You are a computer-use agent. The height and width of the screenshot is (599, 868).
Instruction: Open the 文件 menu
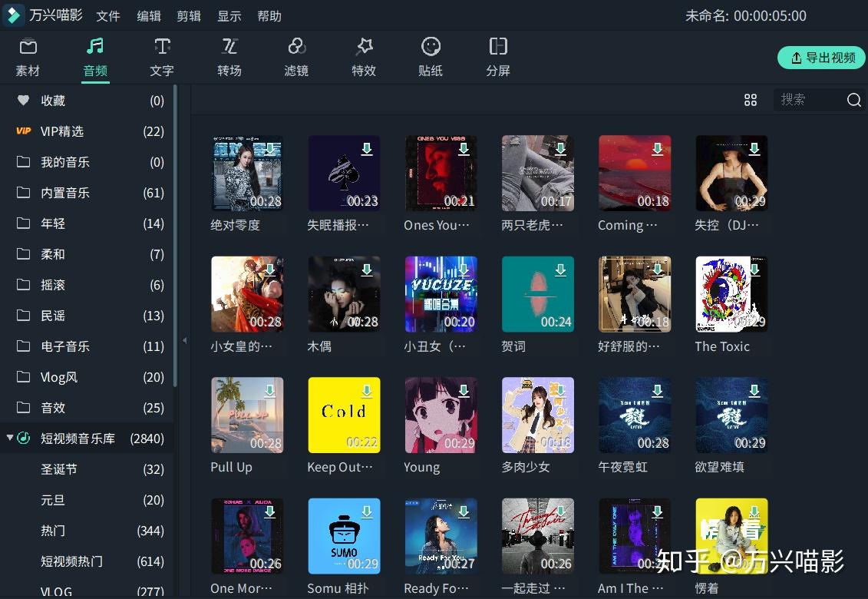pos(108,16)
